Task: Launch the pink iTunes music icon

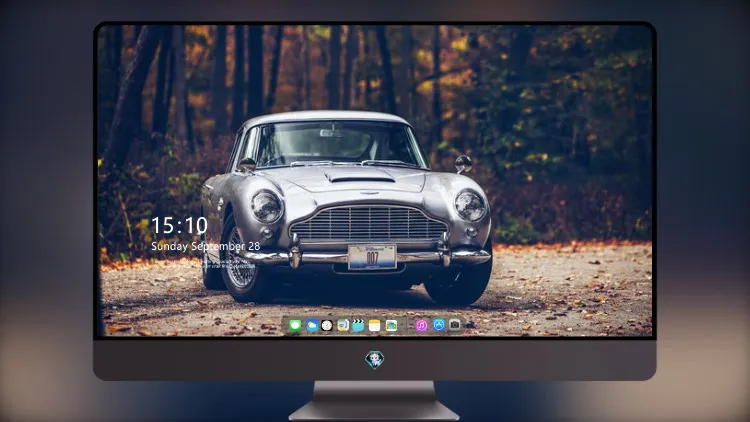Action: coord(421,326)
